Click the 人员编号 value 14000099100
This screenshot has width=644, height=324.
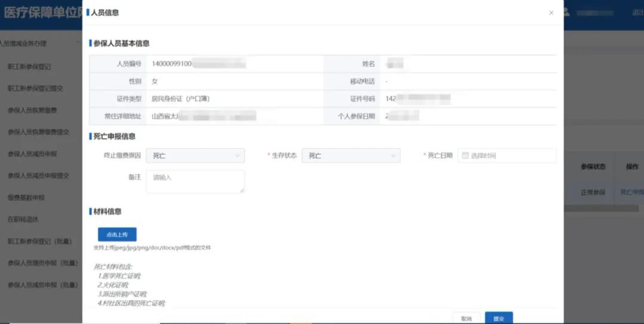(172, 64)
